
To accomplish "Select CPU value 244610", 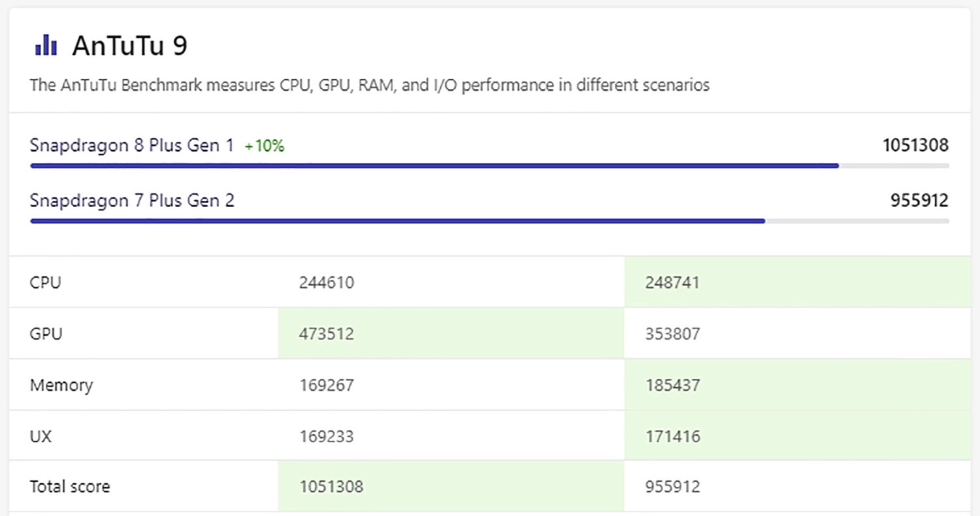I will point(327,283).
